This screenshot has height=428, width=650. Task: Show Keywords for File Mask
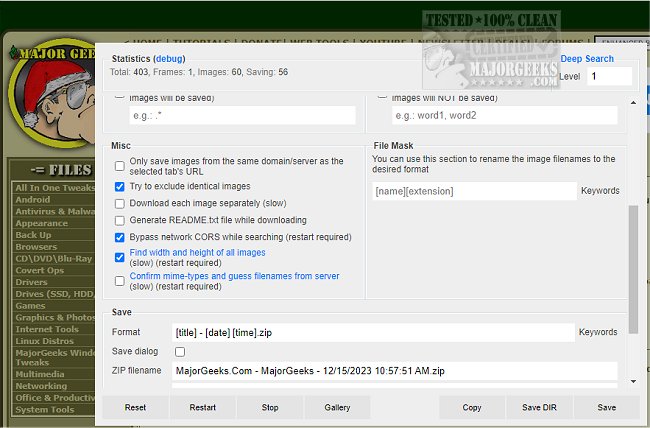(600, 191)
